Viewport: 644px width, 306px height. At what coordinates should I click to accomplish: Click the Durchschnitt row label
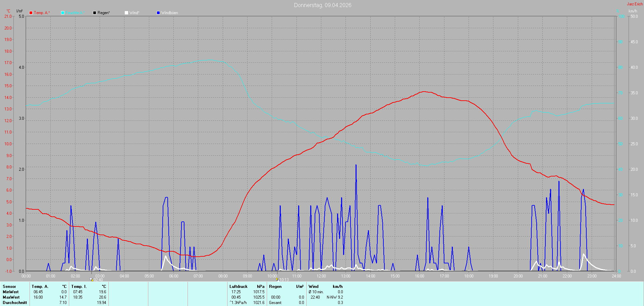[x=15, y=303]
